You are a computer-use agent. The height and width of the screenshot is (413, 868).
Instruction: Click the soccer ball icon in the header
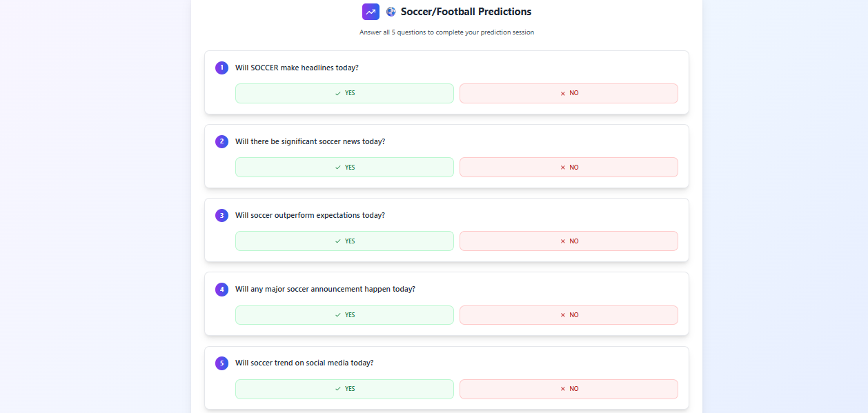(391, 11)
